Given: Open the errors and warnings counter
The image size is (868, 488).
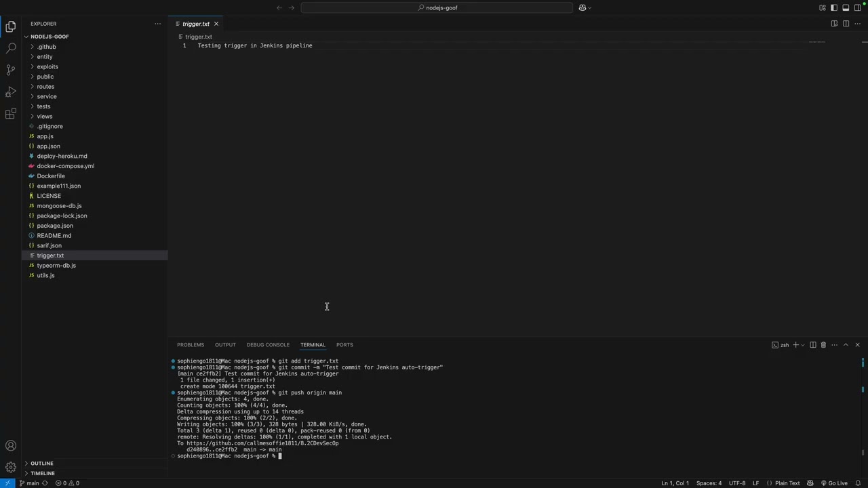Looking at the screenshot, I should (x=67, y=483).
